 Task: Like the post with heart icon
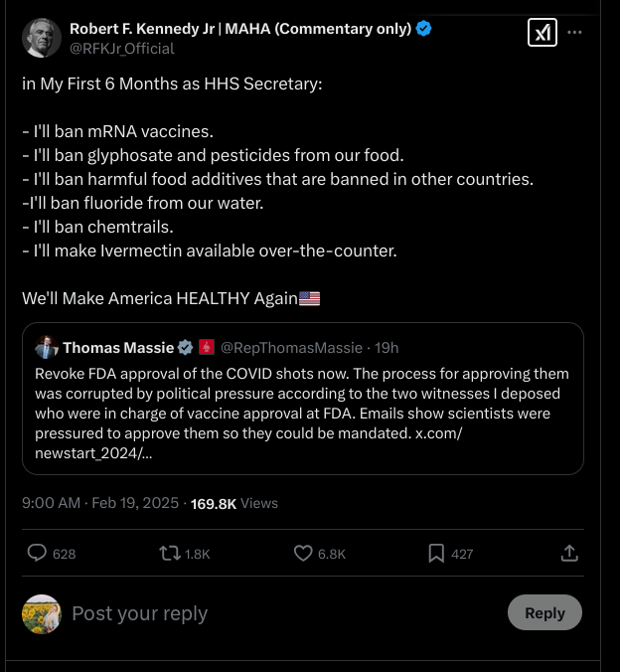303,553
